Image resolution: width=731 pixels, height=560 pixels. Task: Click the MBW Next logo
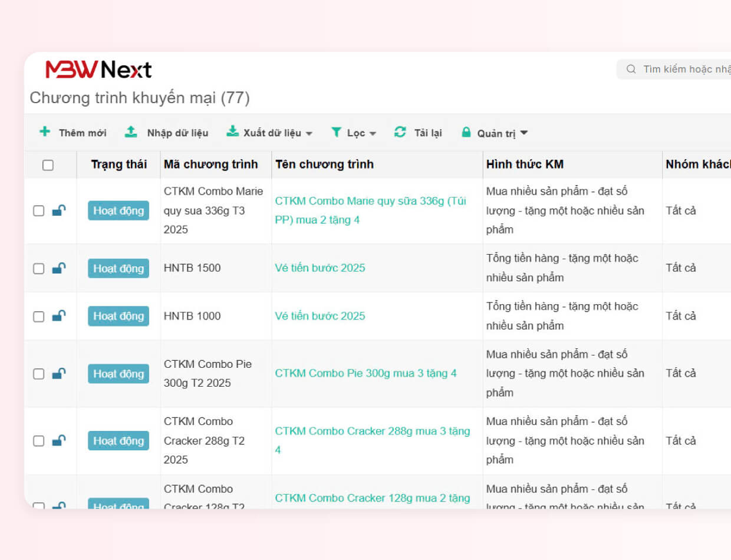pyautogui.click(x=98, y=70)
